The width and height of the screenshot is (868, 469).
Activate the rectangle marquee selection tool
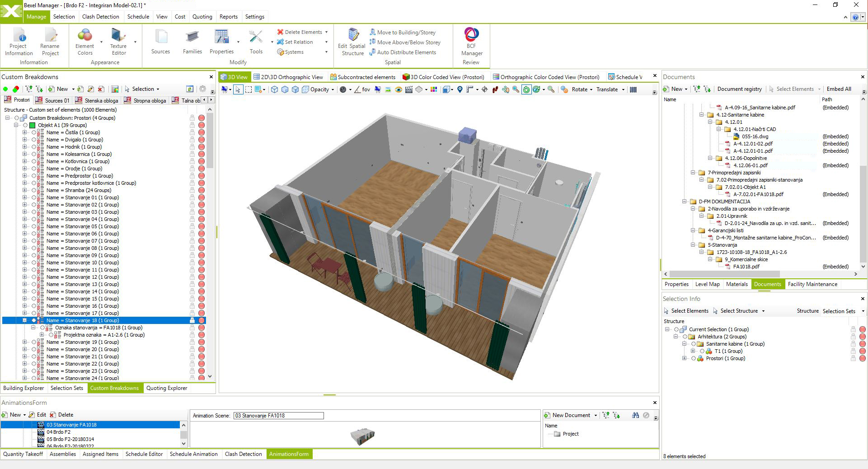click(x=249, y=89)
